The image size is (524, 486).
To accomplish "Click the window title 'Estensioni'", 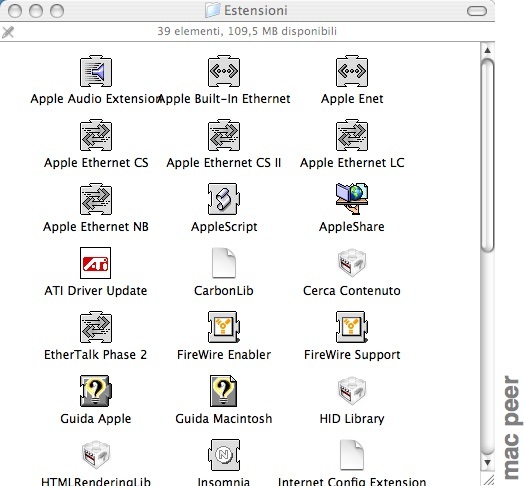I will (x=256, y=10).
